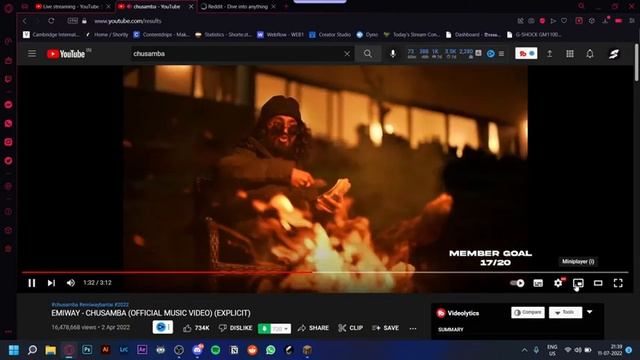Screen dimensions: 640x360
Task: Switch to Miniplayer
Action: click(x=578, y=283)
